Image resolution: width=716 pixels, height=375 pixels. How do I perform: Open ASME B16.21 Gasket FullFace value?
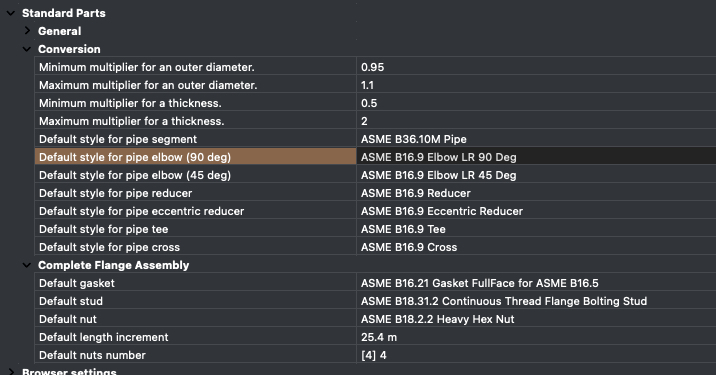pos(536,283)
